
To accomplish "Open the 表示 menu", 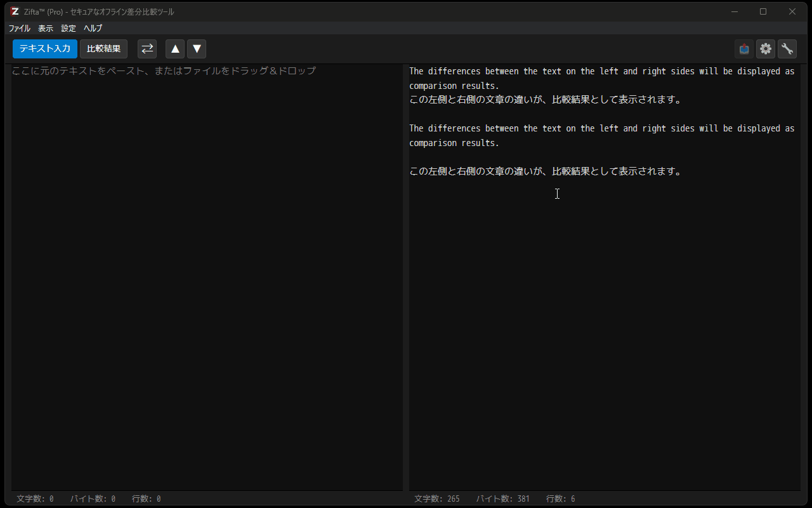I will coord(45,28).
